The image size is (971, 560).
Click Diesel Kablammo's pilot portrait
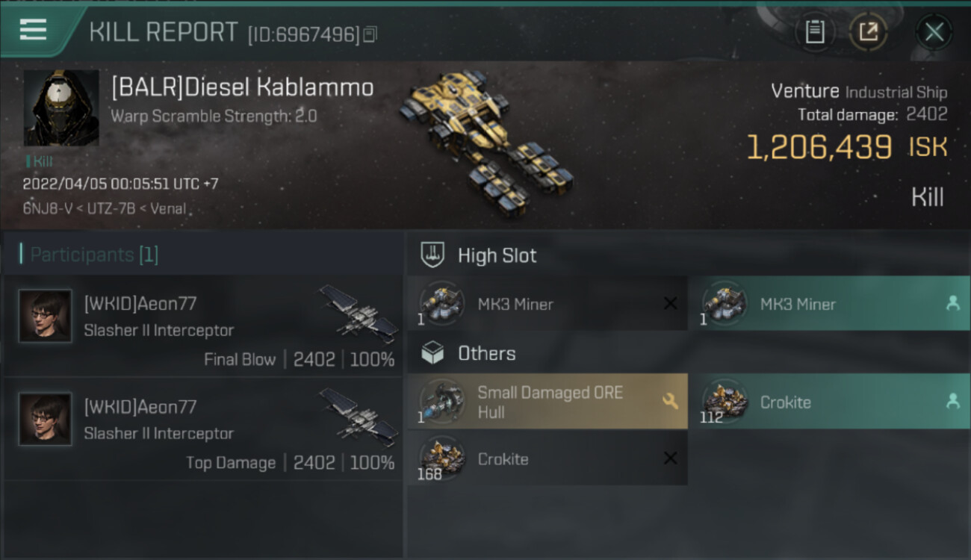61,108
